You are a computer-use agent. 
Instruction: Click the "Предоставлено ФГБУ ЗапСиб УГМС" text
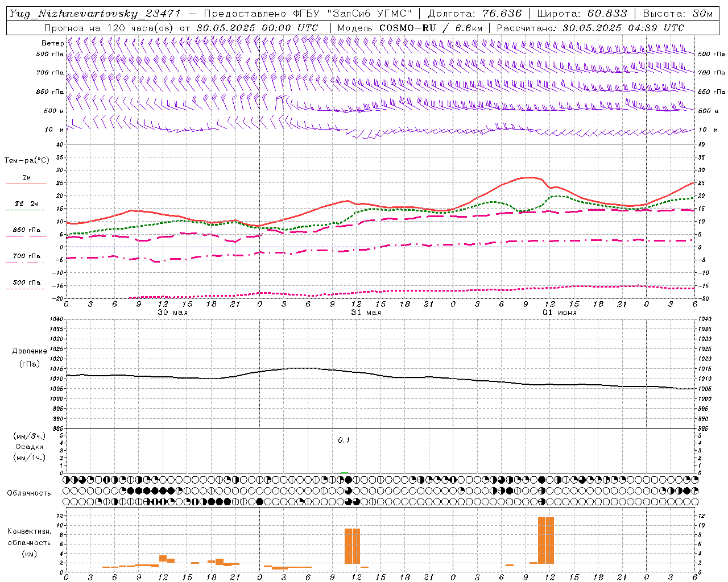click(308, 14)
